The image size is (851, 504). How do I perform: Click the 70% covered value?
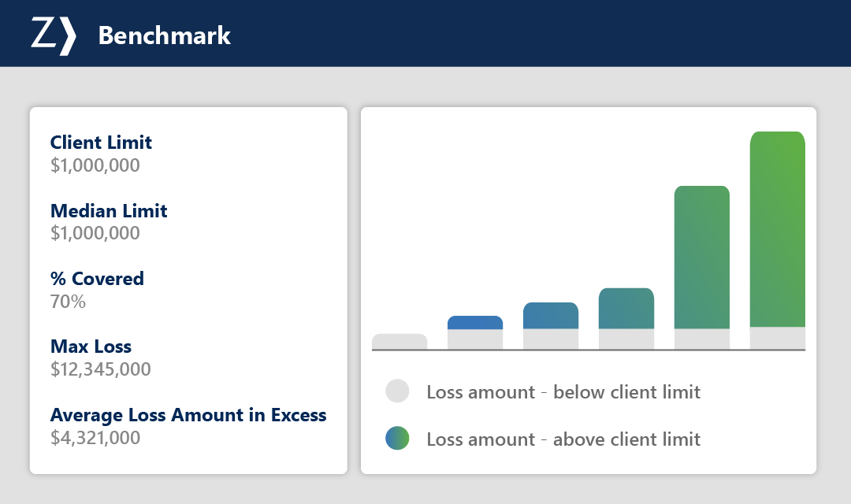pos(68,302)
